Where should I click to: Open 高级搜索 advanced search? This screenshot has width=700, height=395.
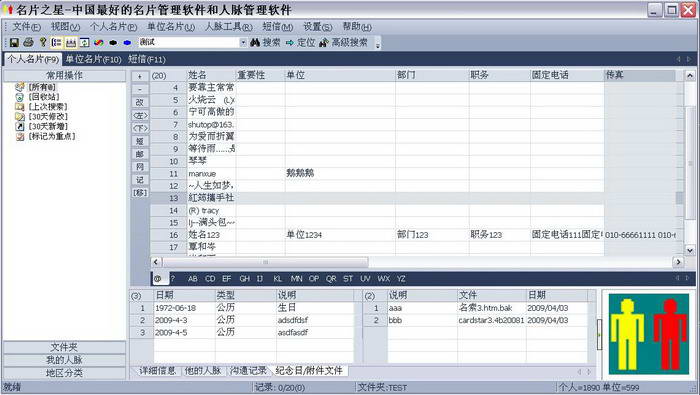343,42
